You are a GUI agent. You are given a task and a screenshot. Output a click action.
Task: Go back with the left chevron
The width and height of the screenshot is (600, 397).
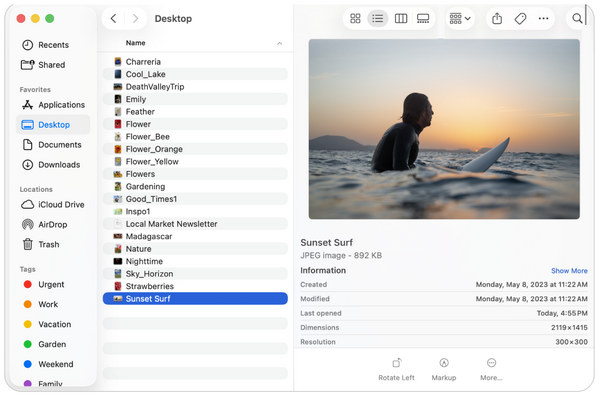point(113,18)
